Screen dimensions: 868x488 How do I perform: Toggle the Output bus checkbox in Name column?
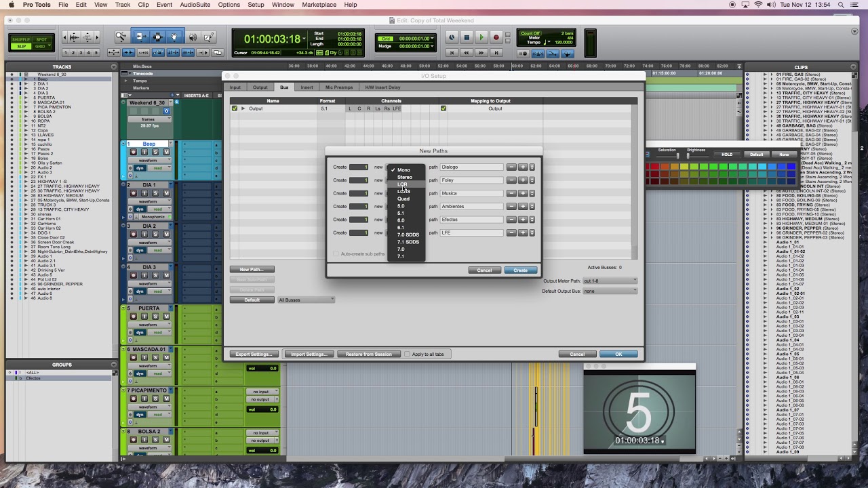coord(235,108)
